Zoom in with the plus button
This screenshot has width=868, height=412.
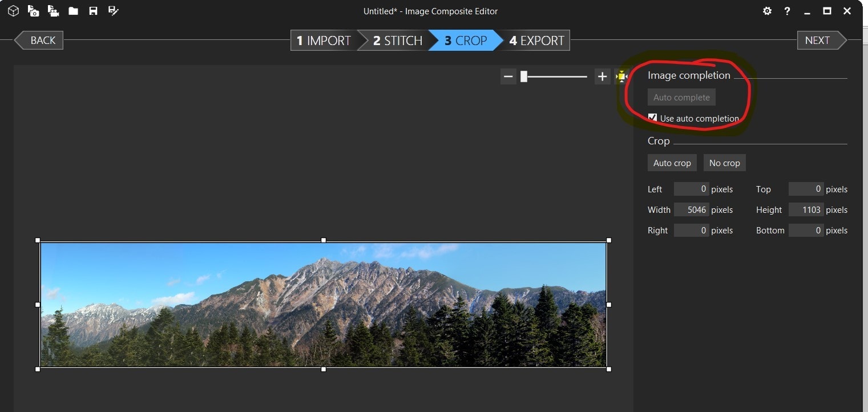pyautogui.click(x=603, y=76)
